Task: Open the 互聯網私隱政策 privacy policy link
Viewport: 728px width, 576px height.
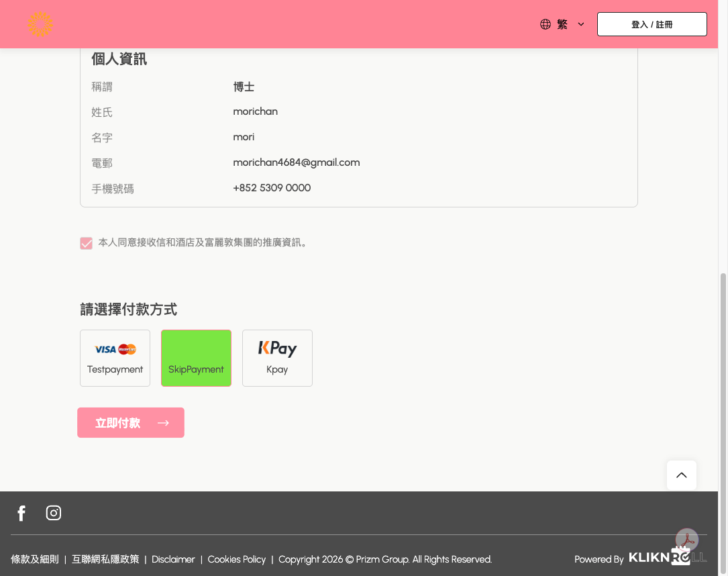Action: coord(105,559)
